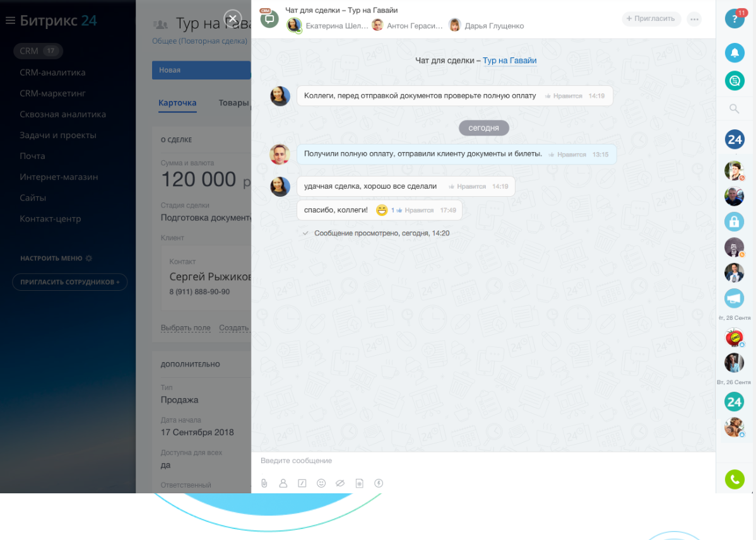Attach a file with the paperclip icon

click(x=264, y=483)
